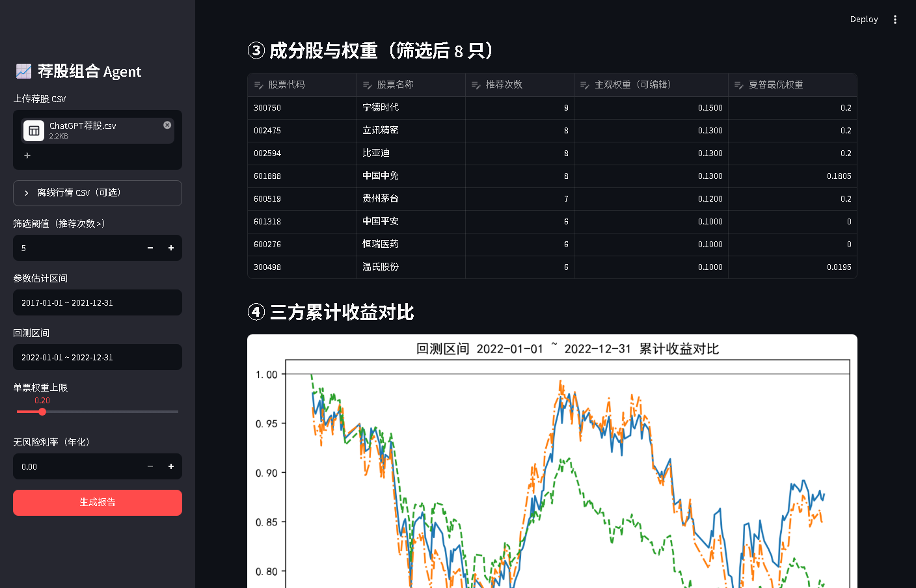Click the 生成报告 button
This screenshot has width=916, height=588.
tap(98, 503)
